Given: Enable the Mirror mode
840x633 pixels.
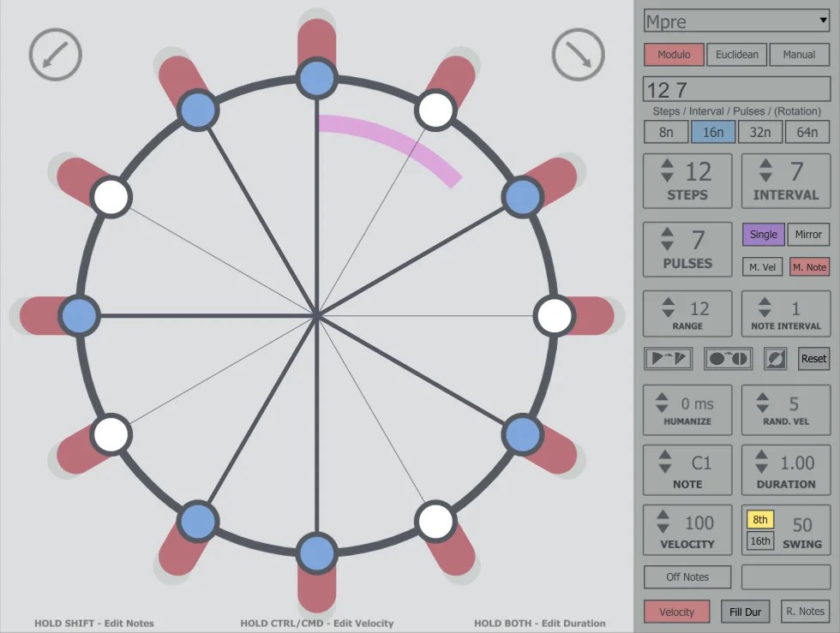Looking at the screenshot, I should pos(809,234).
